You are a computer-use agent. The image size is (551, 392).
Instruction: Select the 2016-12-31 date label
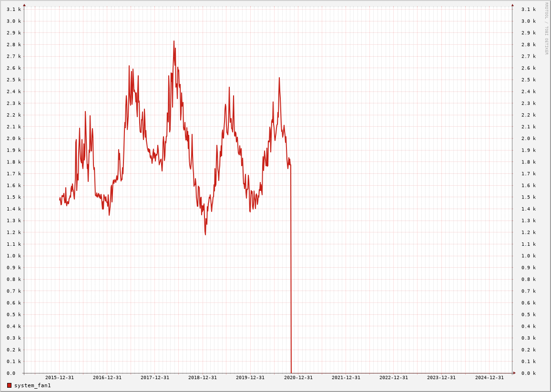pos(107,378)
